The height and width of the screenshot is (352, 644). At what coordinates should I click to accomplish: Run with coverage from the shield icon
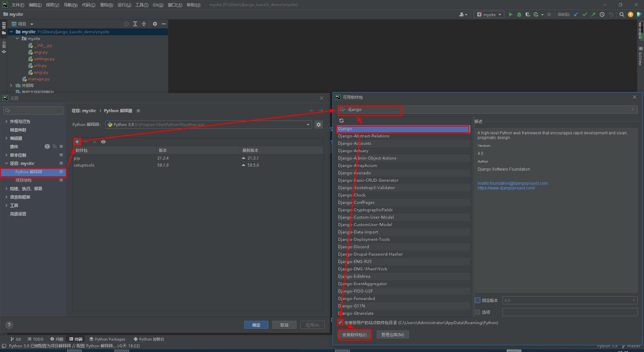pyautogui.click(x=528, y=14)
